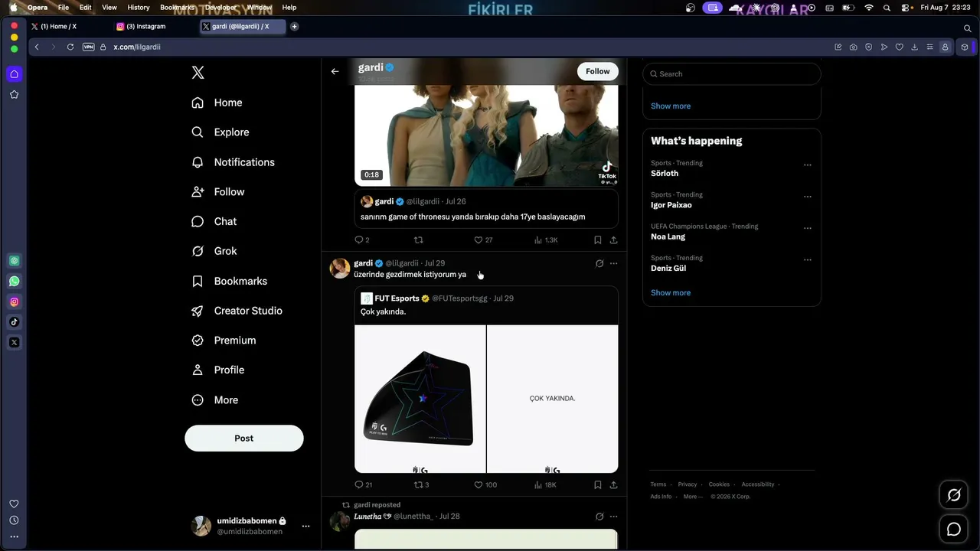
Task: Reply to the Jul 29 post with 21 replies
Action: 363,484
